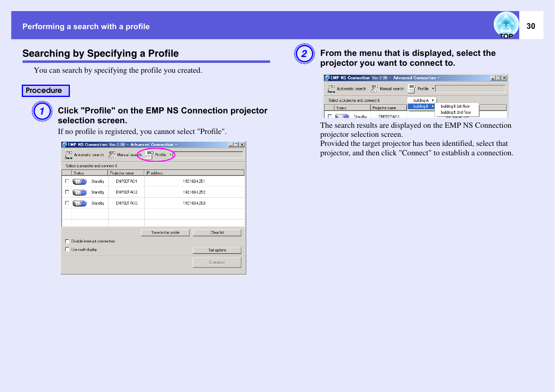Check the box for projector EMP02FAC1
This screenshot has height=392, width=555.
pos(67,181)
